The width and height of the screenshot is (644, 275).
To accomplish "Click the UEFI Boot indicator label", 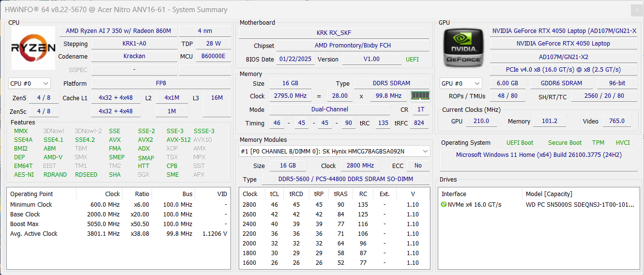I will pyautogui.click(x=520, y=143).
